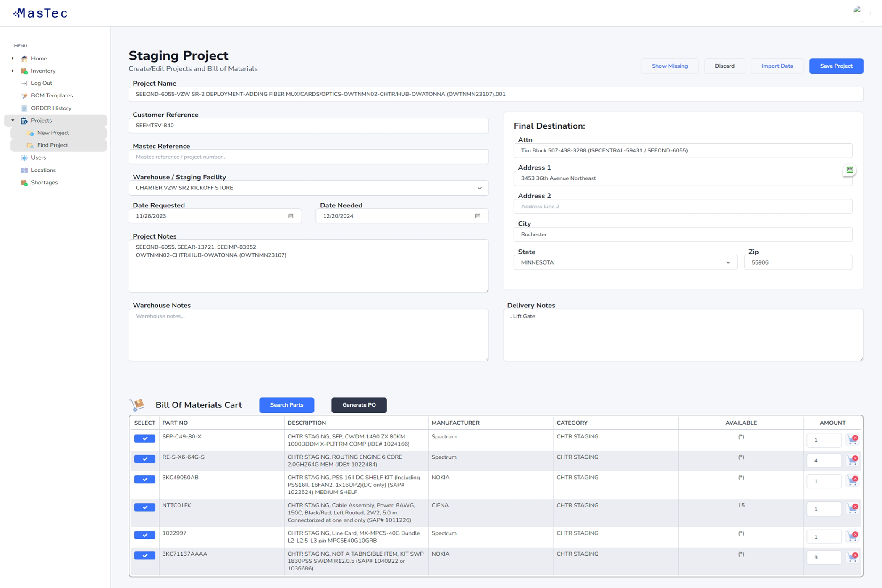882x588 pixels.
Task: Click the Users people icon
Action: (x=24, y=157)
